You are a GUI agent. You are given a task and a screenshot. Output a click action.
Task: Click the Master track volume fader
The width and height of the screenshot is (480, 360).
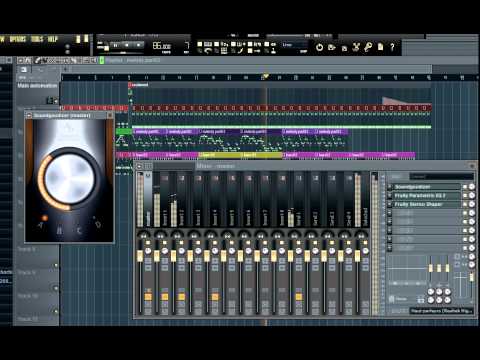pos(140,256)
